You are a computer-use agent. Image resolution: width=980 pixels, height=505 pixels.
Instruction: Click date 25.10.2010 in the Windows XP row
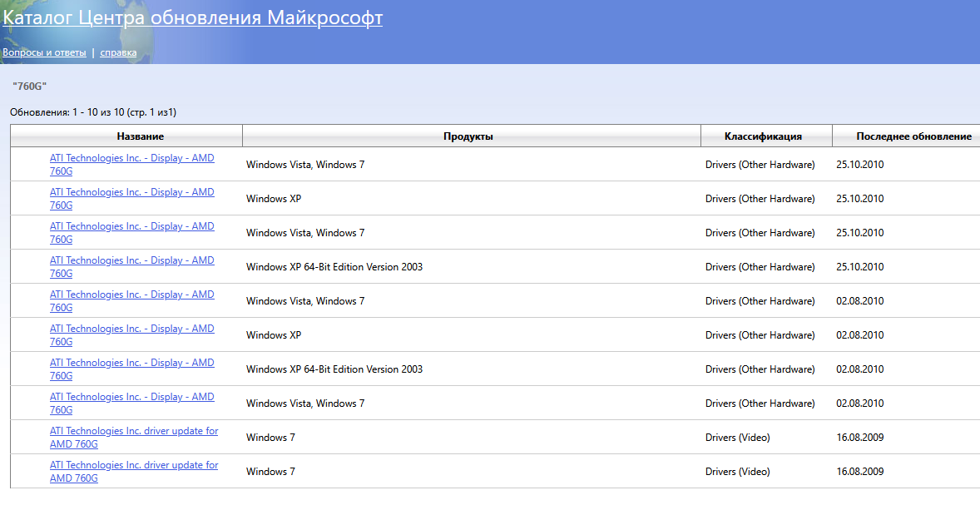pyautogui.click(x=860, y=199)
